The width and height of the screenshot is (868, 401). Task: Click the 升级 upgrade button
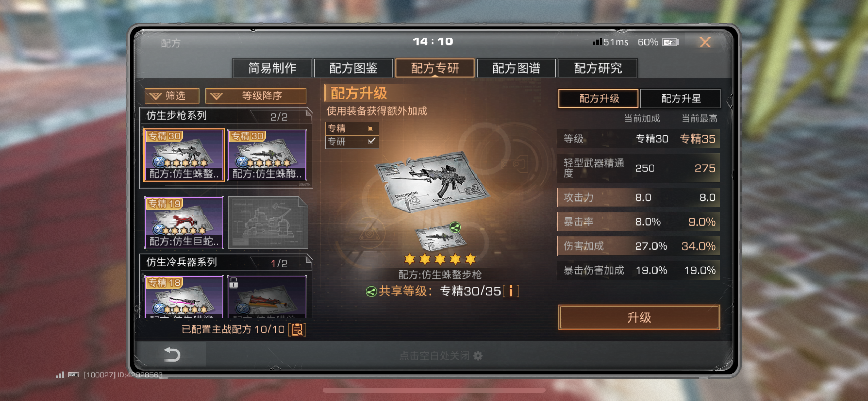639,317
